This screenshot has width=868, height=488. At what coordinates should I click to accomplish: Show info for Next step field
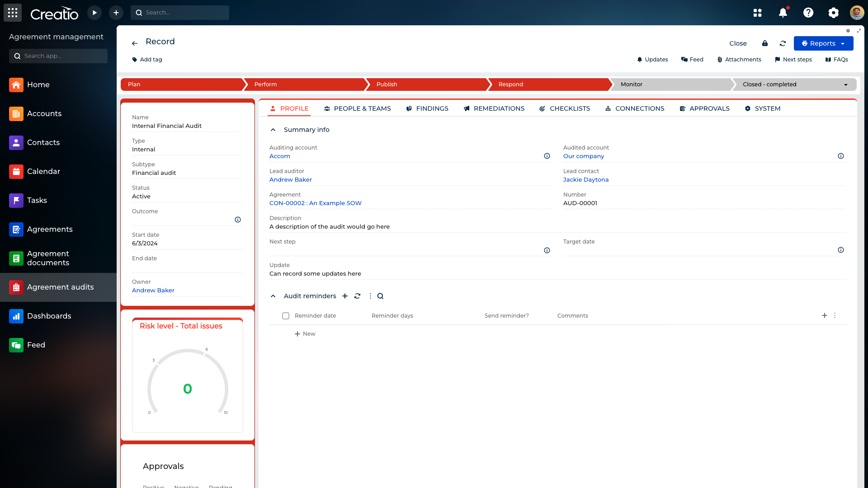pos(547,250)
